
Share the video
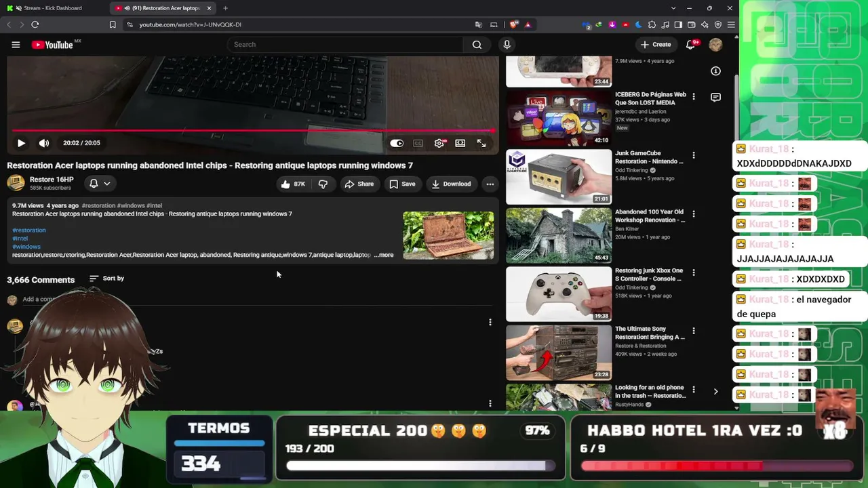point(359,184)
